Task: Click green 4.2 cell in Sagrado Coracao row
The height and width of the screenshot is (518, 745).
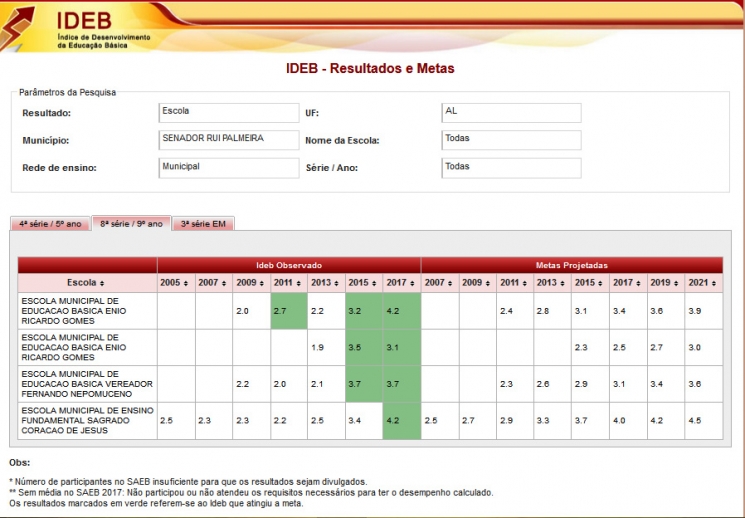Action: [401, 421]
